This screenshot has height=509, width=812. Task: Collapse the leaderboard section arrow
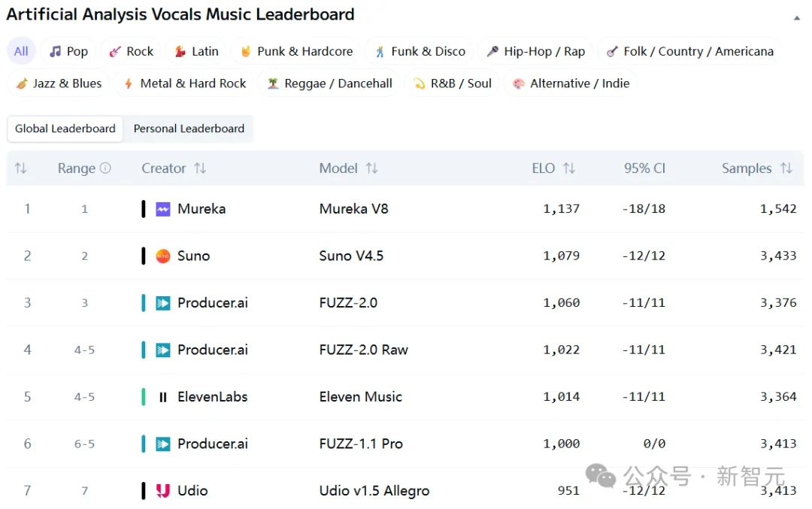797,17
